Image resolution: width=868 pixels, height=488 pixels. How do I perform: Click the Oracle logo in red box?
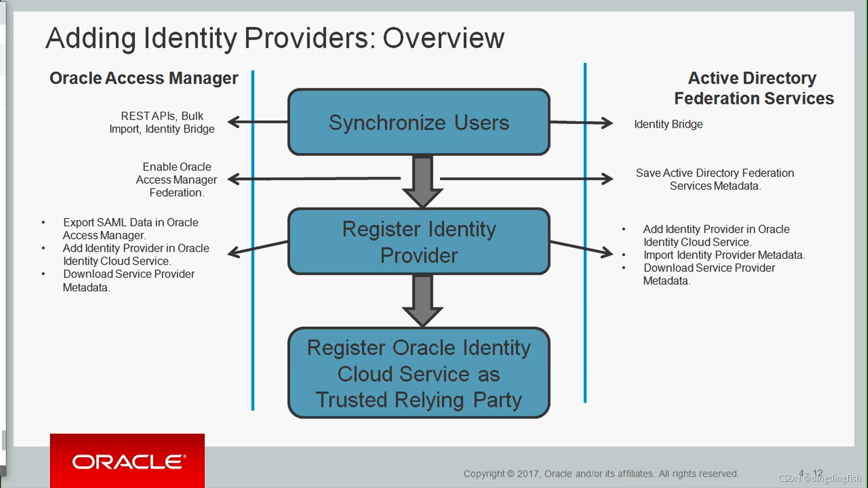127,461
